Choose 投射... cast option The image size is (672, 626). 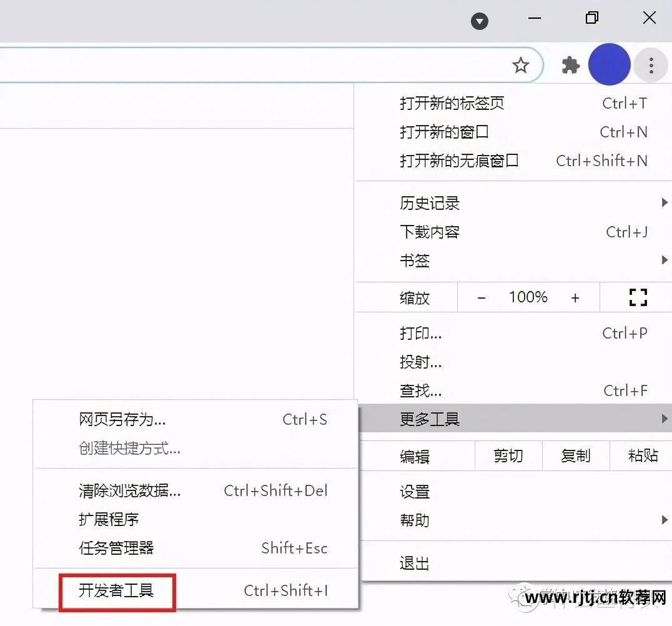pyautogui.click(x=513, y=362)
